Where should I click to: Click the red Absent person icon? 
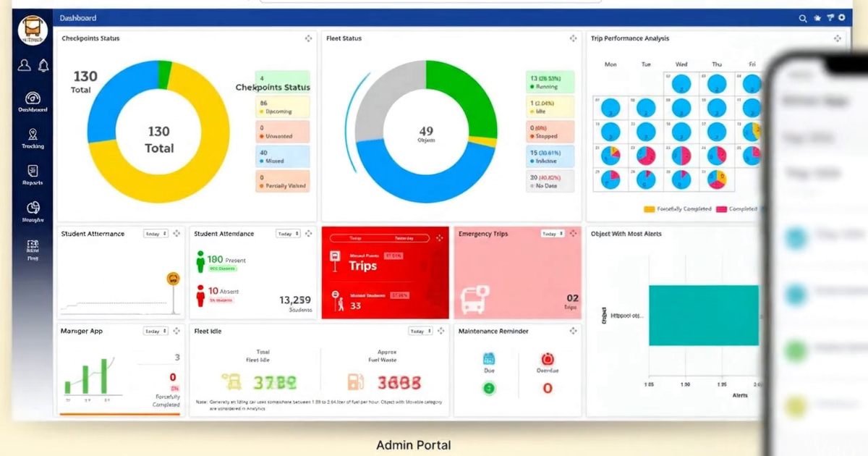(200, 295)
